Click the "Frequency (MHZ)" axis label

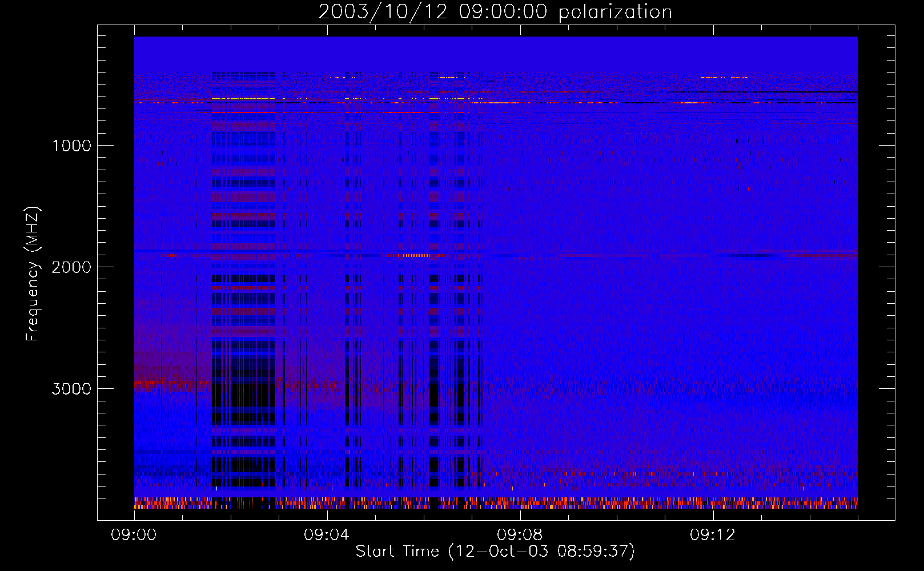(x=33, y=274)
